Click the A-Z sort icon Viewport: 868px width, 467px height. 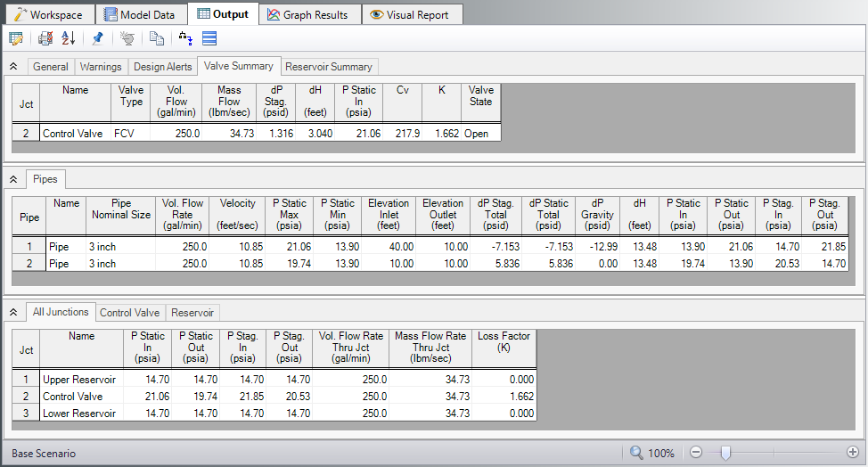click(x=68, y=38)
